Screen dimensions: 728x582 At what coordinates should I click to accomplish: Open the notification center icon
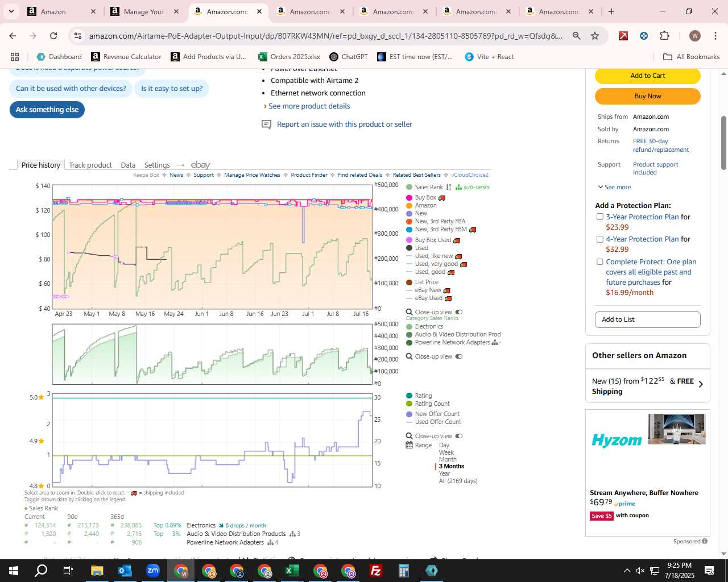point(709,571)
